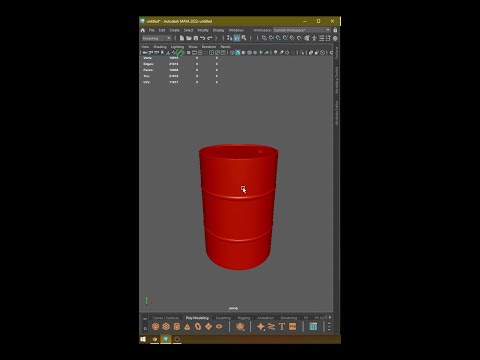
Task: Click the shelf tabs scroll-right arrow
Action: click(330, 317)
